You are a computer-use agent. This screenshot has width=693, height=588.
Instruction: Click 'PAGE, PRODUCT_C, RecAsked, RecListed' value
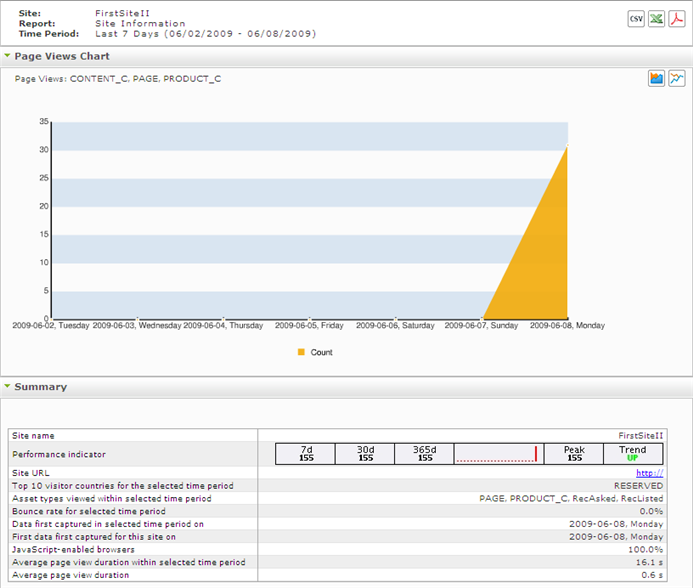[571, 498]
